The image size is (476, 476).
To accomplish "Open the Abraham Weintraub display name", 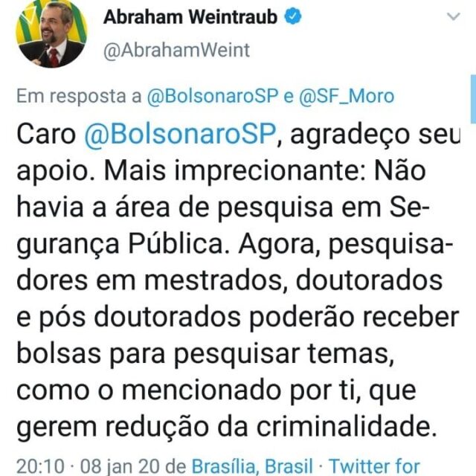I will 190,17.
